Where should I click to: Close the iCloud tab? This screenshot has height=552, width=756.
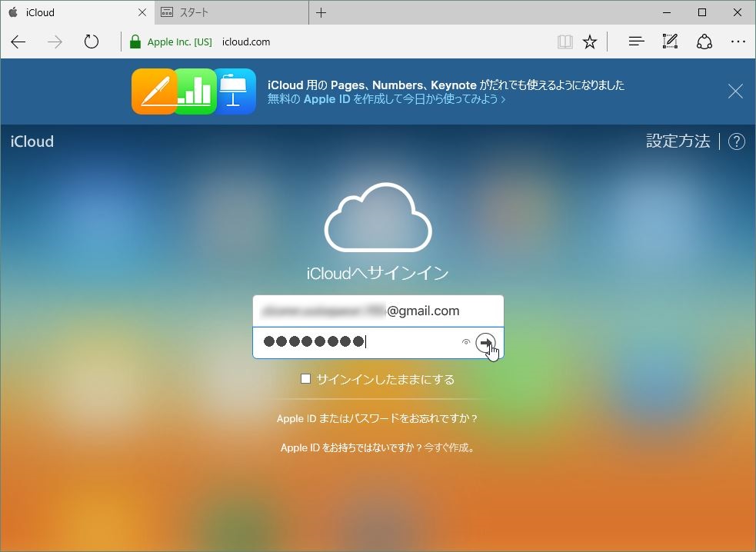[x=142, y=12]
